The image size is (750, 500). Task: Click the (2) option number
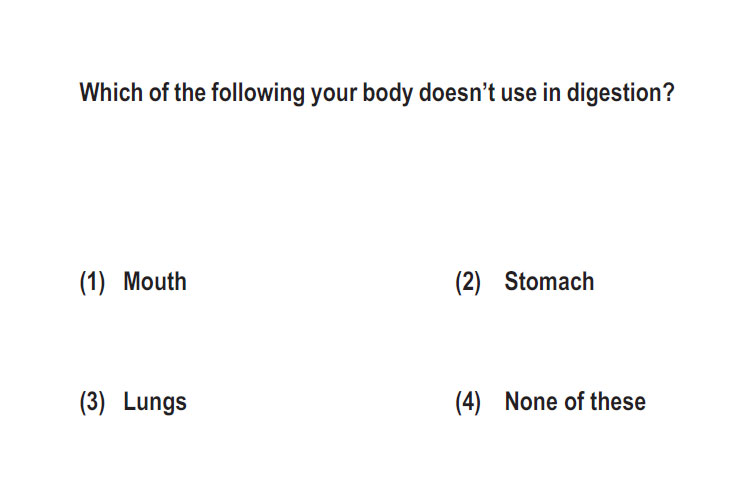tap(468, 282)
